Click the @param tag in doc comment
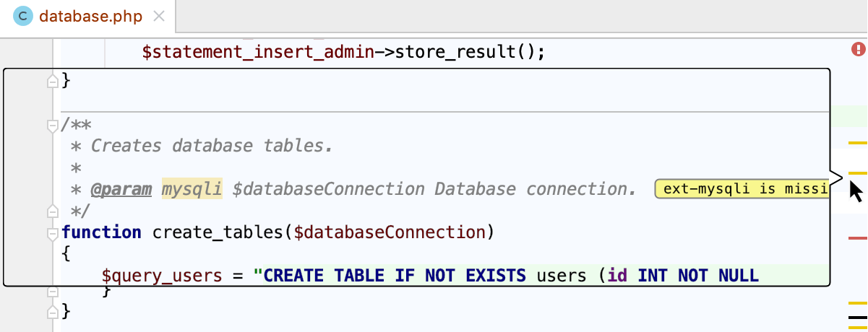Image resolution: width=868 pixels, height=332 pixels. (x=121, y=189)
